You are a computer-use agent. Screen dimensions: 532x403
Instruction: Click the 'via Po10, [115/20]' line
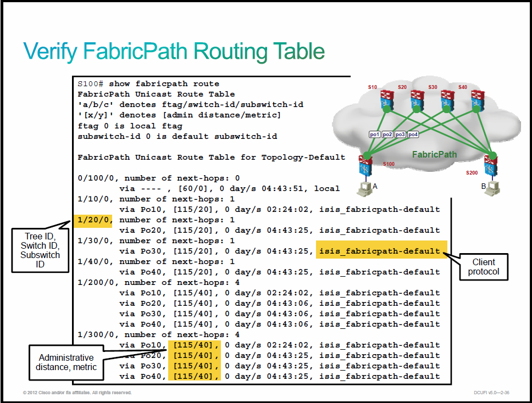(280, 210)
